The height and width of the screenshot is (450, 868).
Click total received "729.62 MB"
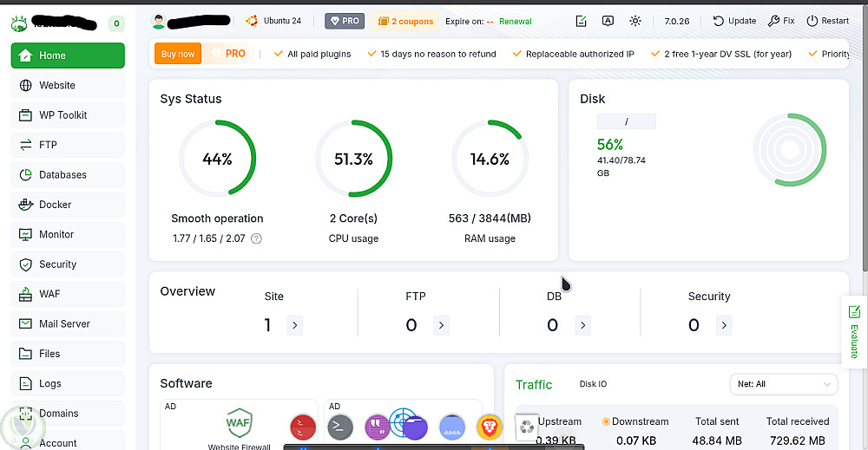pos(797,440)
